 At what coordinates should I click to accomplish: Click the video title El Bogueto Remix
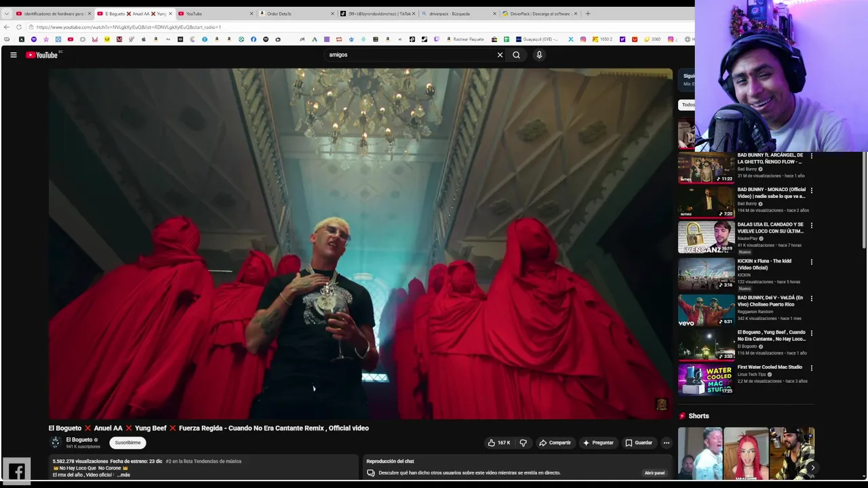point(209,428)
